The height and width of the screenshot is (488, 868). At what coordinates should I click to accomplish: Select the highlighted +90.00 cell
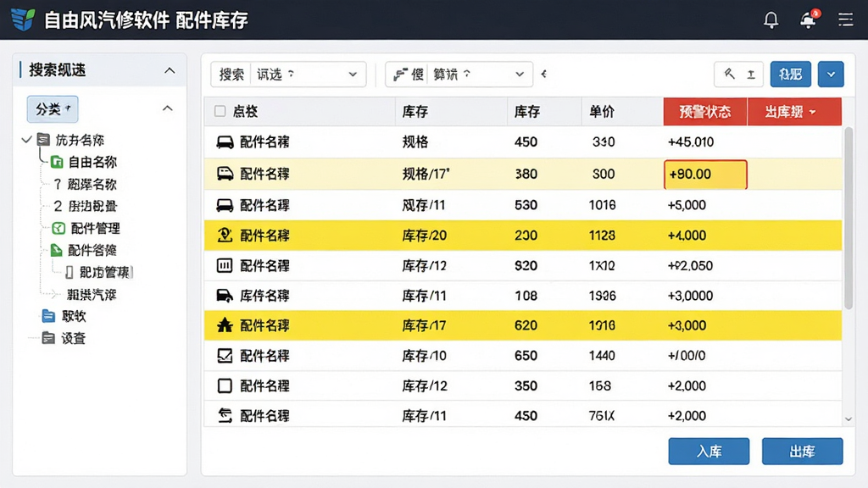click(x=705, y=175)
